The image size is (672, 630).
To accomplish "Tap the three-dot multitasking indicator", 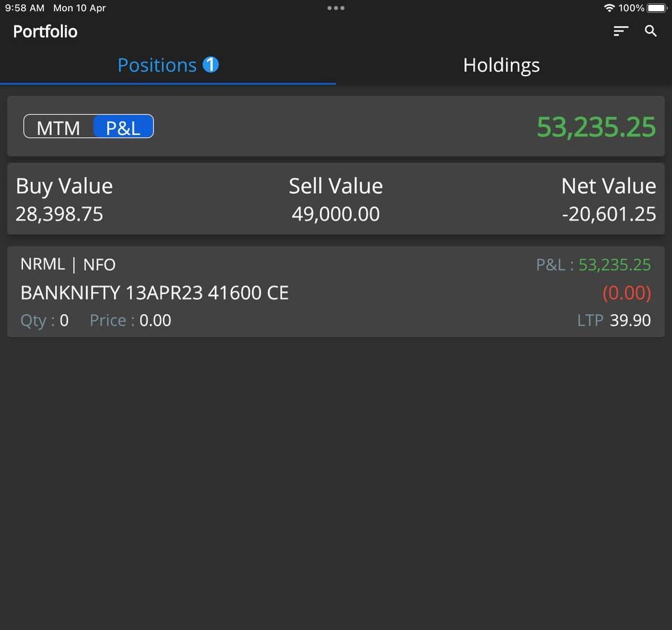I will tap(335, 8).
